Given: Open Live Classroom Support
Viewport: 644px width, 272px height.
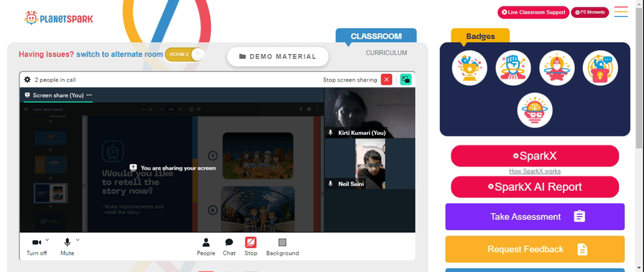Looking at the screenshot, I should pos(533,12).
